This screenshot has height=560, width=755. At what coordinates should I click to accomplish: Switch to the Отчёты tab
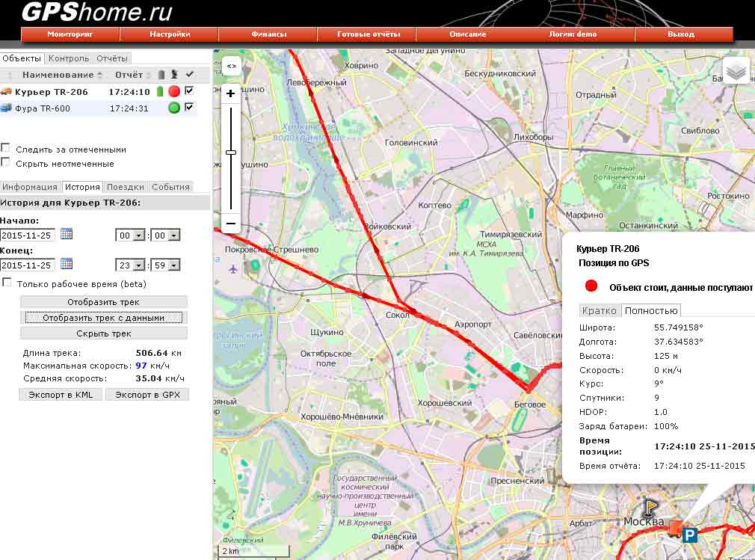tap(111, 58)
